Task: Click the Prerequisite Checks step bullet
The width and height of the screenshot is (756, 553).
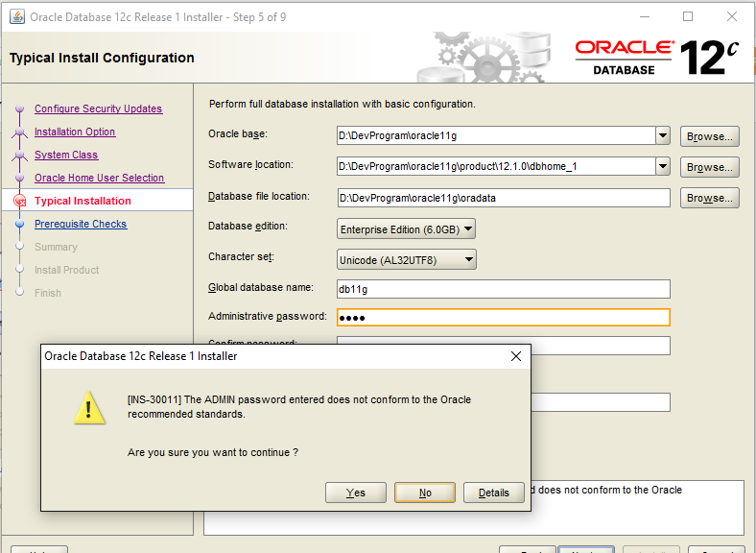Action: (x=20, y=224)
